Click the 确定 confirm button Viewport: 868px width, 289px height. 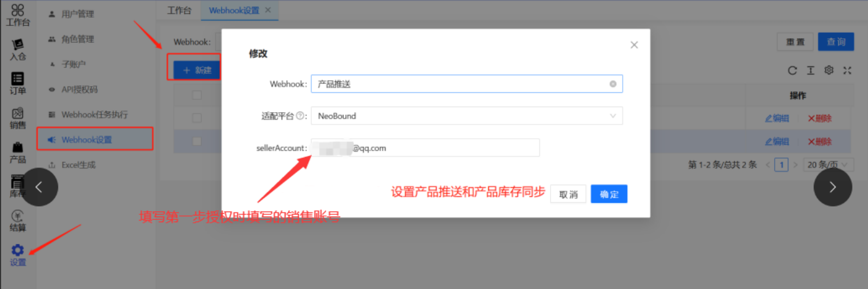[x=608, y=194]
